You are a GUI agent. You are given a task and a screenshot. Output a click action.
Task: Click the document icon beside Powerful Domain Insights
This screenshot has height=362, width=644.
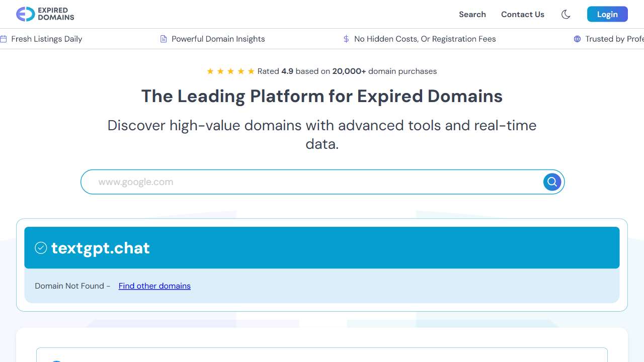(164, 39)
